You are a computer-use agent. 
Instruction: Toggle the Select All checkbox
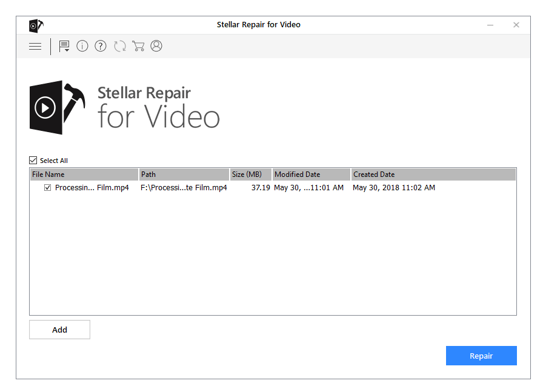pyautogui.click(x=33, y=161)
